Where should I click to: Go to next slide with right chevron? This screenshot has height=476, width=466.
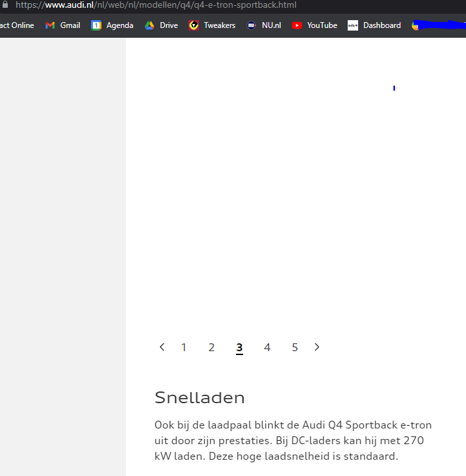(x=317, y=347)
